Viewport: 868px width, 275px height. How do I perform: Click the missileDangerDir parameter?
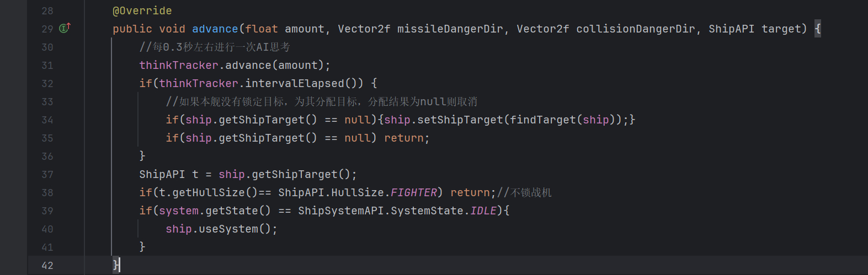450,29
